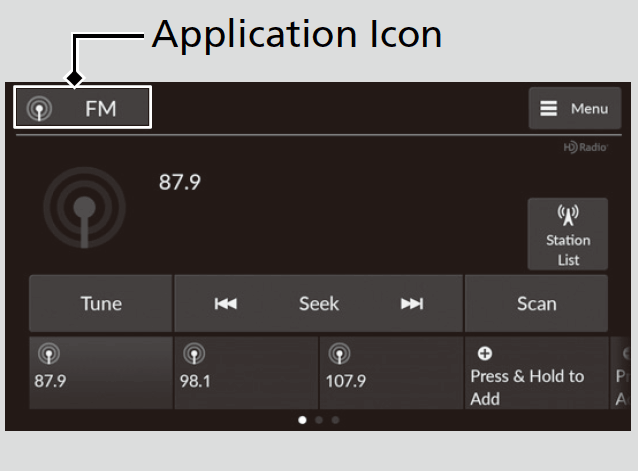Screen dimensions: 638x471
Task: Tap the Press & Hold to Add preset
Action: [536, 373]
